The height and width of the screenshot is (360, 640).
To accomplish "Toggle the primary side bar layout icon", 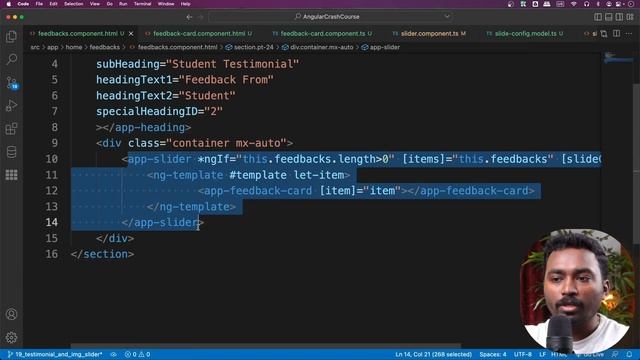I will coord(598,17).
